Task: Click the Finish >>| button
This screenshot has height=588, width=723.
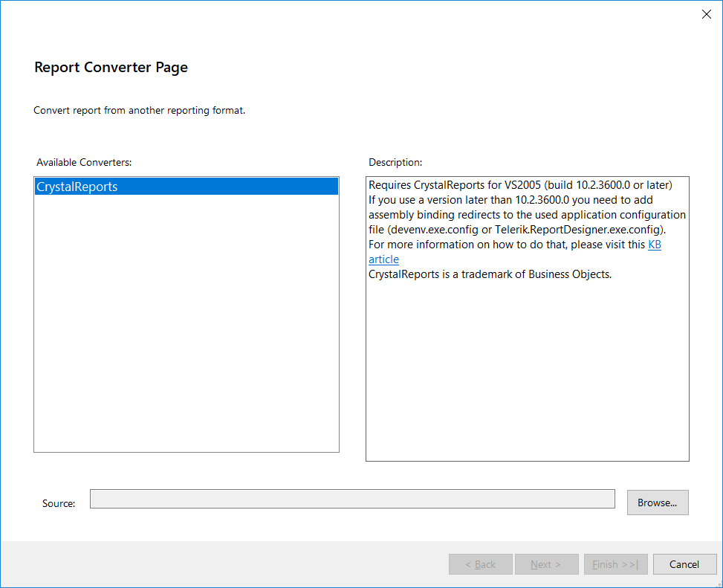Action: coord(615,564)
